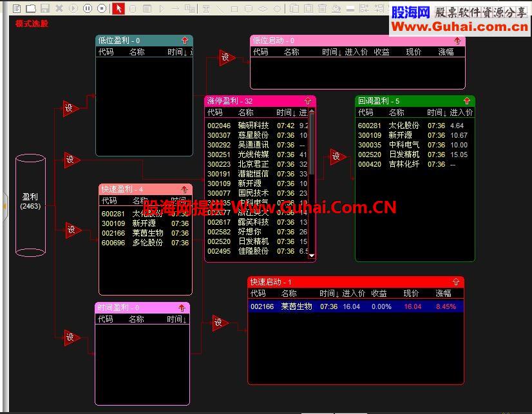Image resolution: width=532 pixels, height=414 pixels.
Task: Click 现价 column header in 快速启动 panel
Action: (411, 294)
